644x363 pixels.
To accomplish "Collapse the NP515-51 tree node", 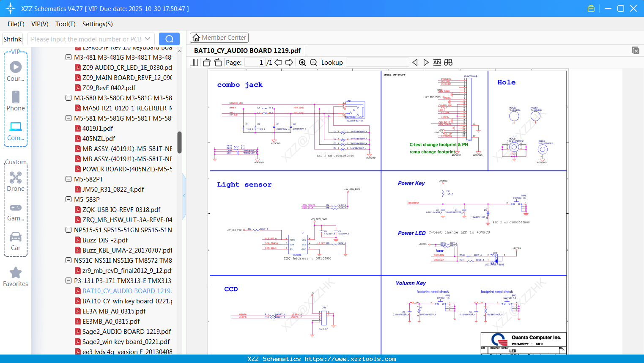I will point(69,230).
